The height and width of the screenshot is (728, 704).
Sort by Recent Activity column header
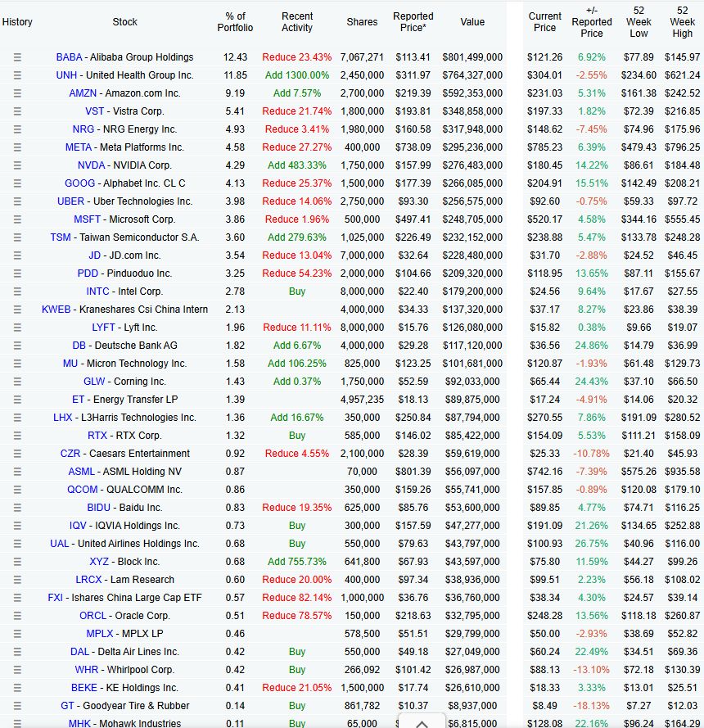pyautogui.click(x=297, y=22)
